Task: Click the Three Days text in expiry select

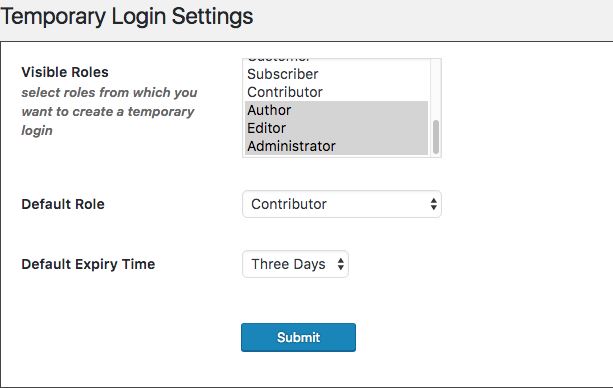Action: (288, 264)
